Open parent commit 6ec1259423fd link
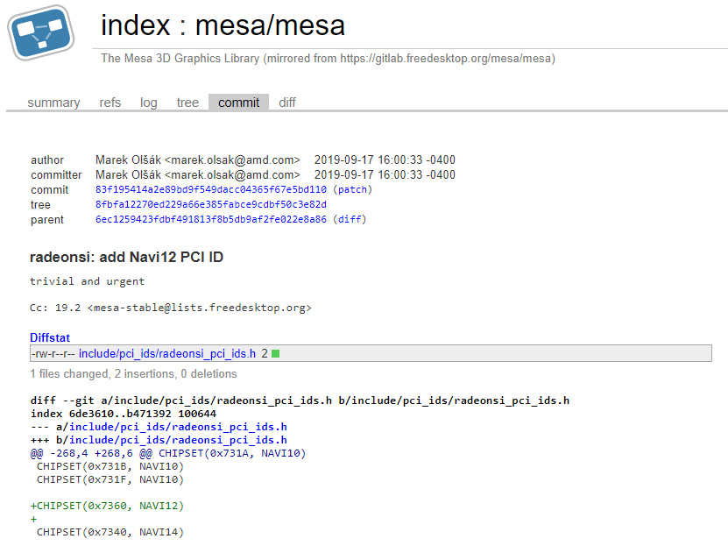Image resolution: width=728 pixels, height=560 pixels. tap(210, 219)
